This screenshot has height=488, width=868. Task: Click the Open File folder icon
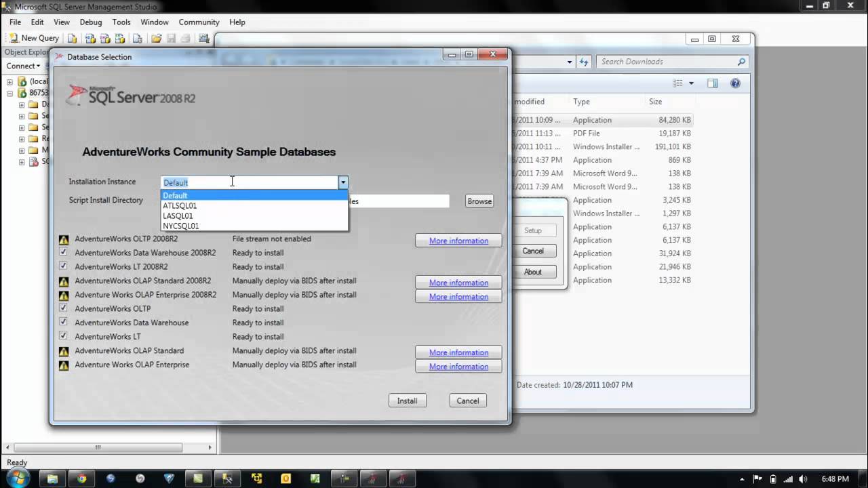(x=156, y=39)
